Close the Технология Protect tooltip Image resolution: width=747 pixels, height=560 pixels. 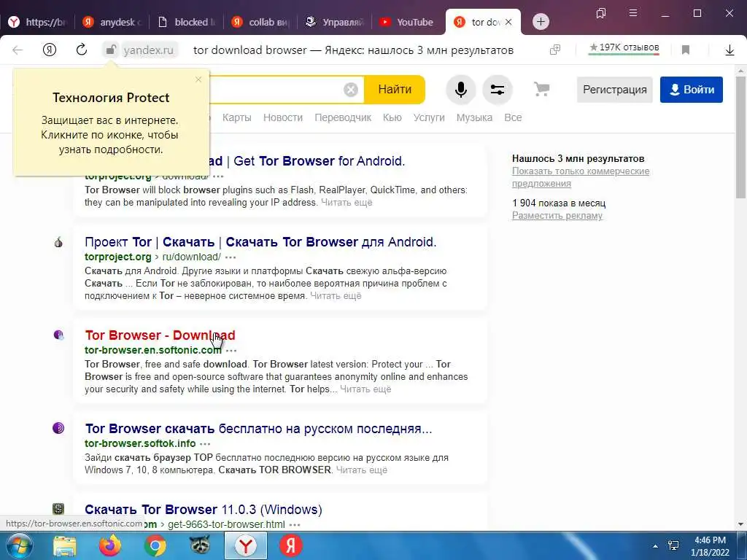pos(198,79)
